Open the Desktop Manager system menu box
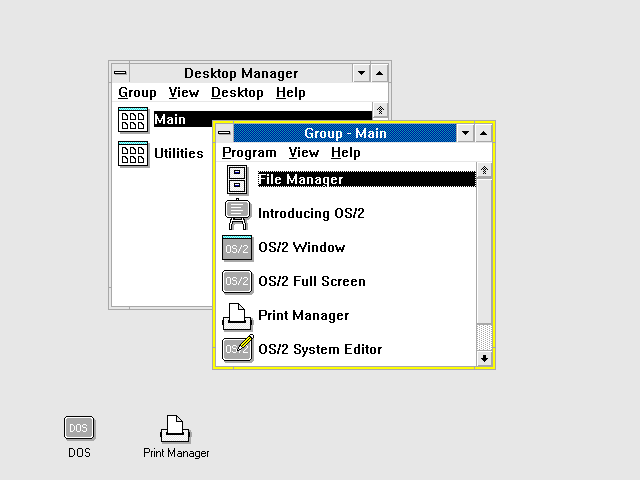 coord(120,73)
